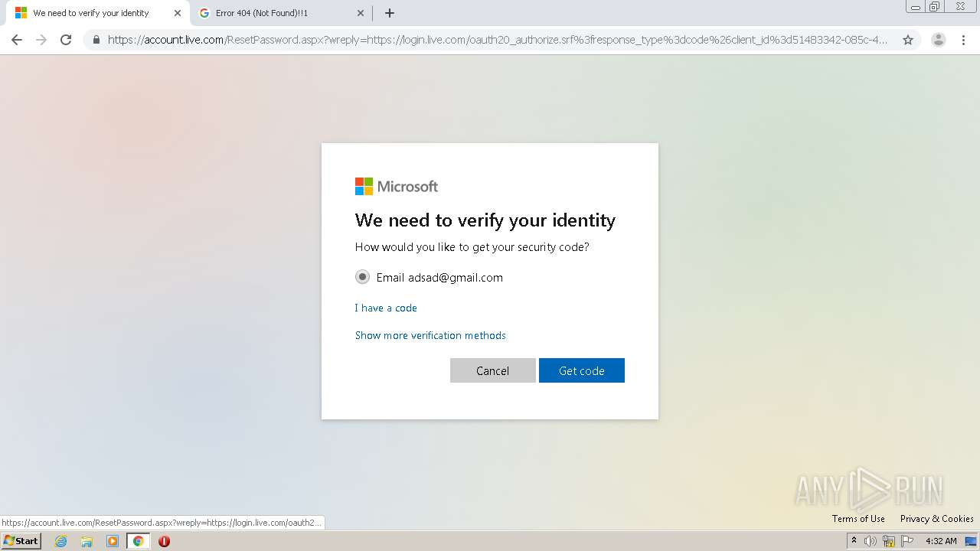Click 'How would you like to get your security code?' text
The image size is (980, 551).
(x=472, y=247)
